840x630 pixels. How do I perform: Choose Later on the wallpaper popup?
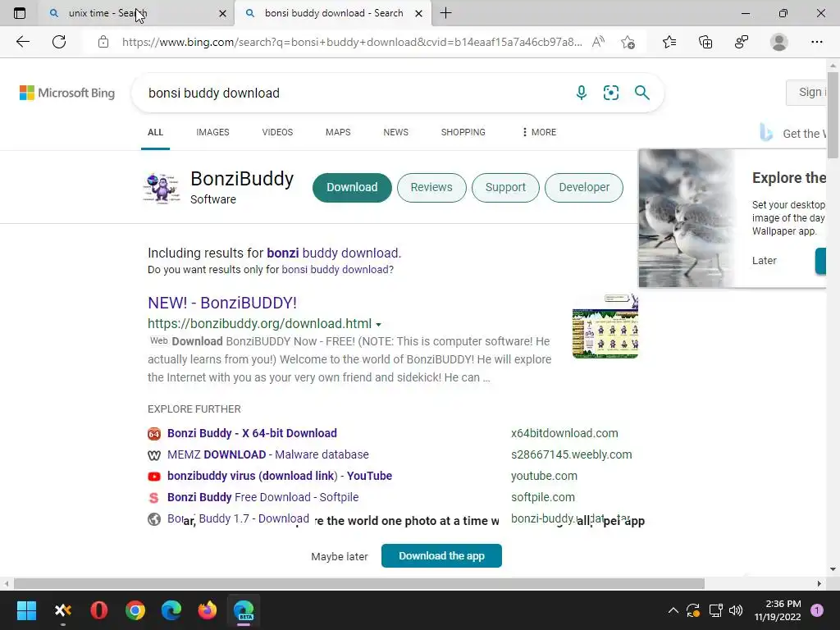[x=764, y=260]
